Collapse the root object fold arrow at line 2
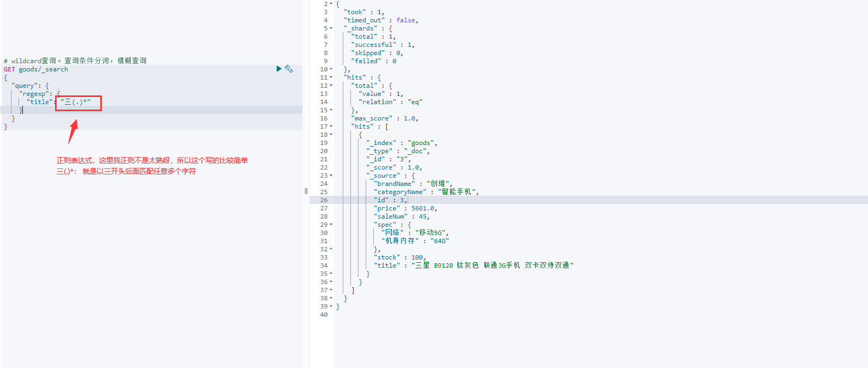The height and width of the screenshot is (368, 868). click(331, 4)
